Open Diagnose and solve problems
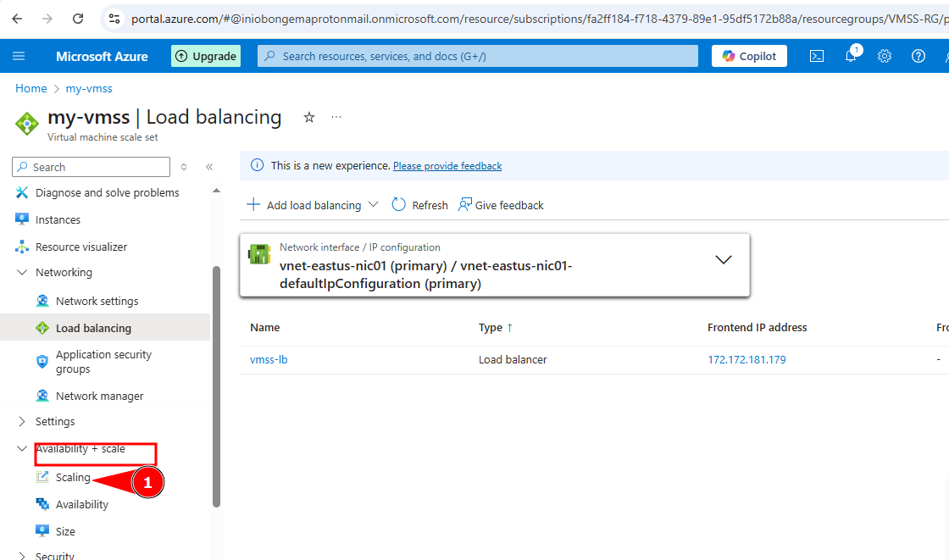 coord(107,192)
